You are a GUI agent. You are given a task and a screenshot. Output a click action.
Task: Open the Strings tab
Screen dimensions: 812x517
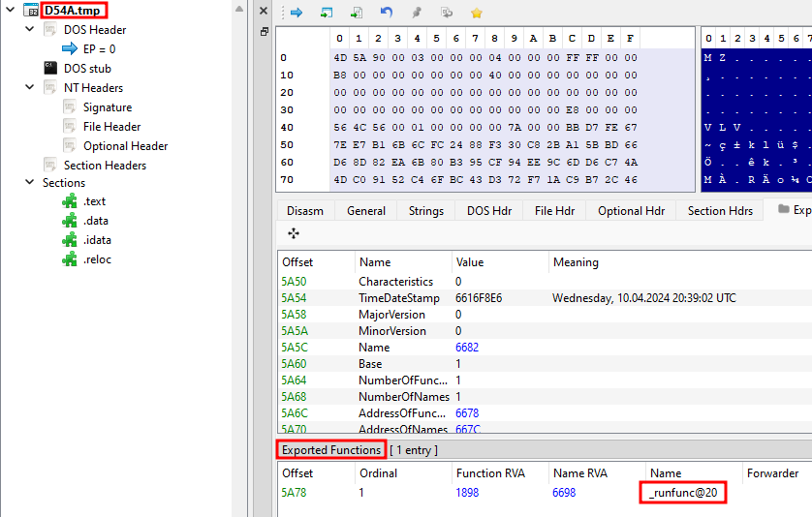pos(426,211)
